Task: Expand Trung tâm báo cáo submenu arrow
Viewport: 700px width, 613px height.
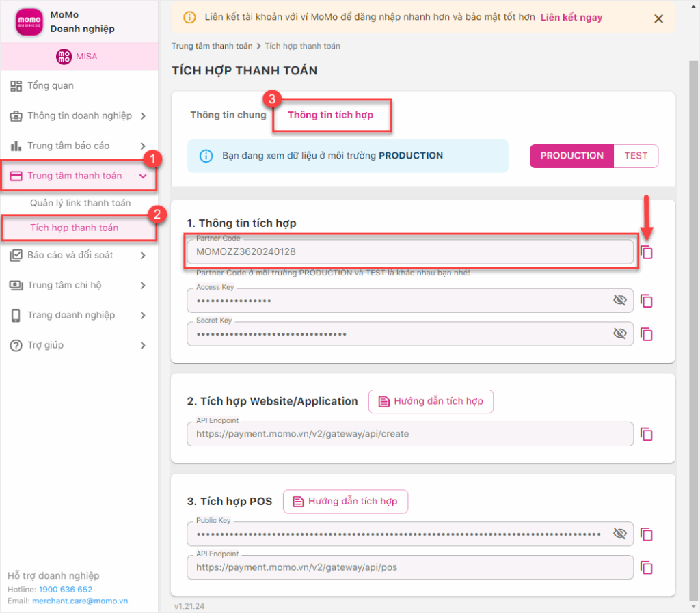Action: 143,146
